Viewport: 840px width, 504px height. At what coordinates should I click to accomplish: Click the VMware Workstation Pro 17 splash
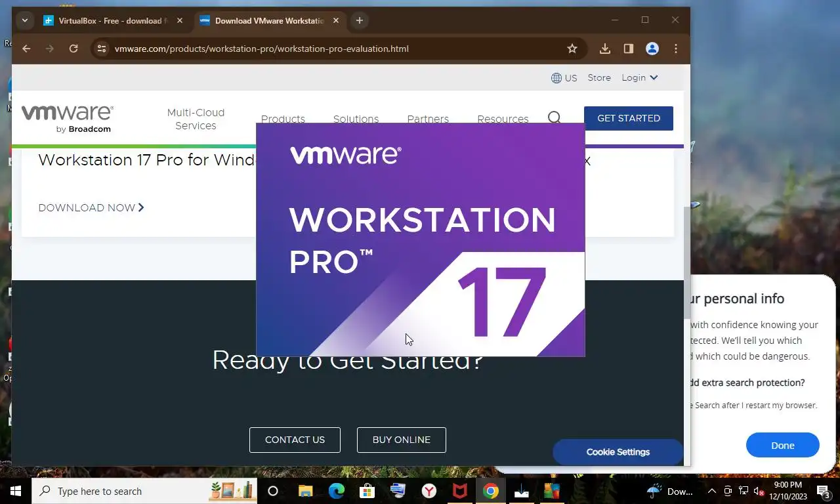click(421, 240)
